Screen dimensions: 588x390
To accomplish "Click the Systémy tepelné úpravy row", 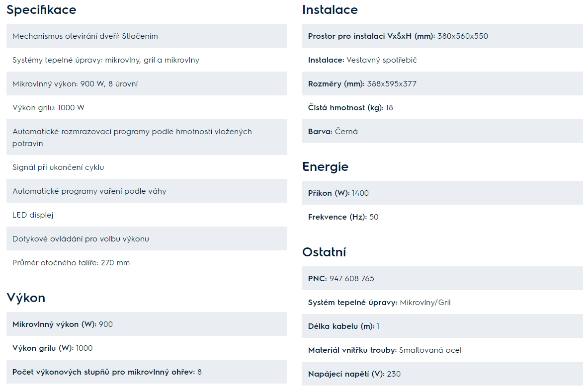I will pos(147,60).
